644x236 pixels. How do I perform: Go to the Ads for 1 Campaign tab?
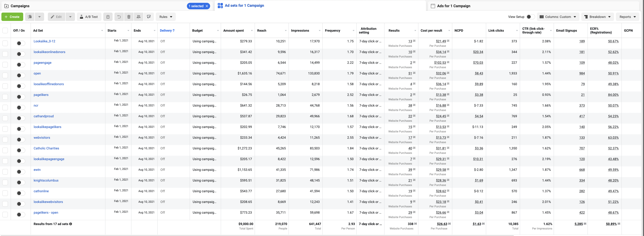click(x=453, y=6)
